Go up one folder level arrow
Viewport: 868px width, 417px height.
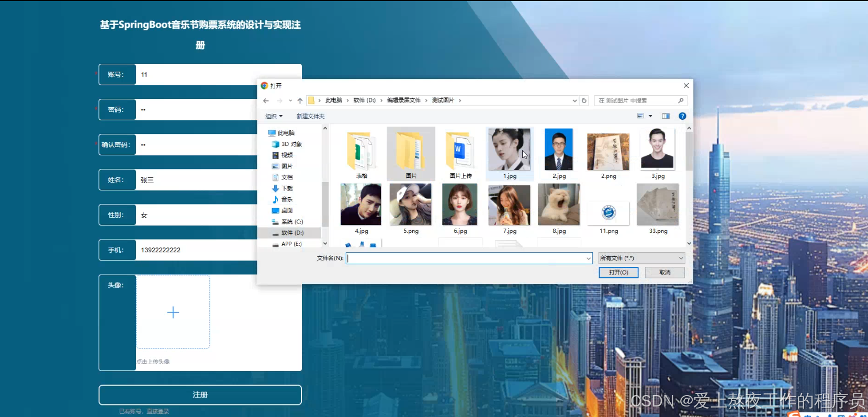(x=300, y=100)
